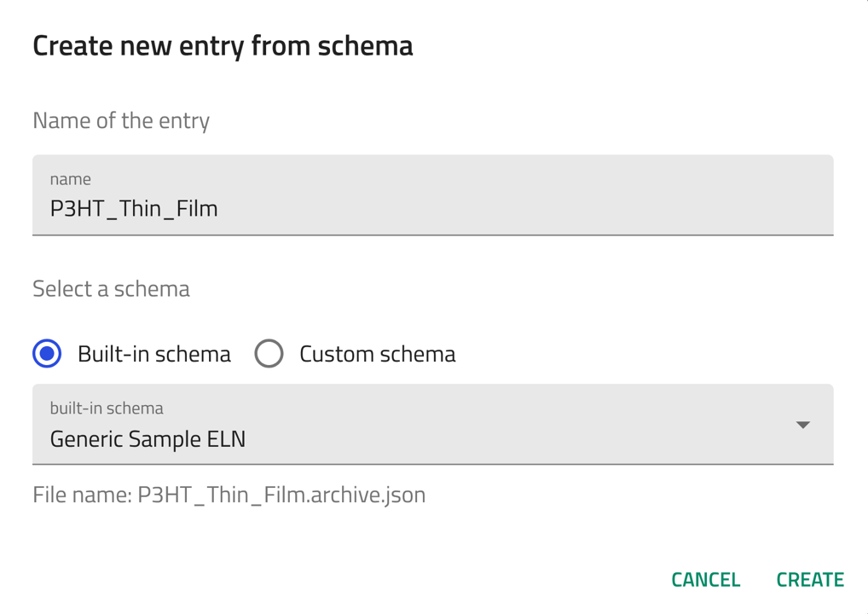Click the dialog title 'Create new entry from schema'
Viewport: 868px width, 614px height.
pos(223,45)
